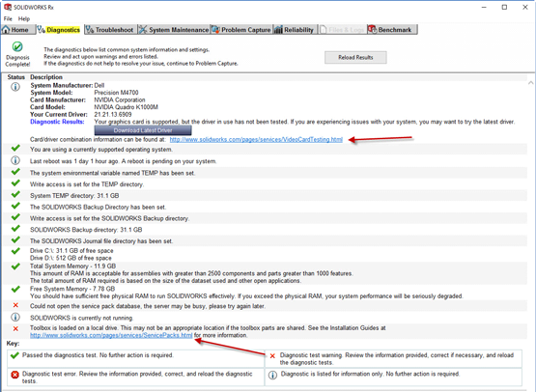Screen dimensions: 536x392
Task: Click red X beside Toolbox local drive warning
Action: [15, 329]
